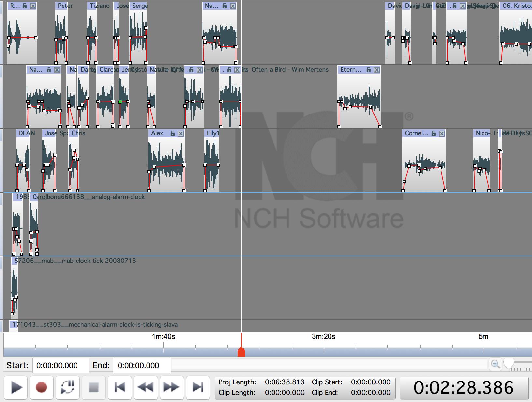The height and width of the screenshot is (402, 532).
Task: Select the green envelope point on the clip
Action: [120, 102]
